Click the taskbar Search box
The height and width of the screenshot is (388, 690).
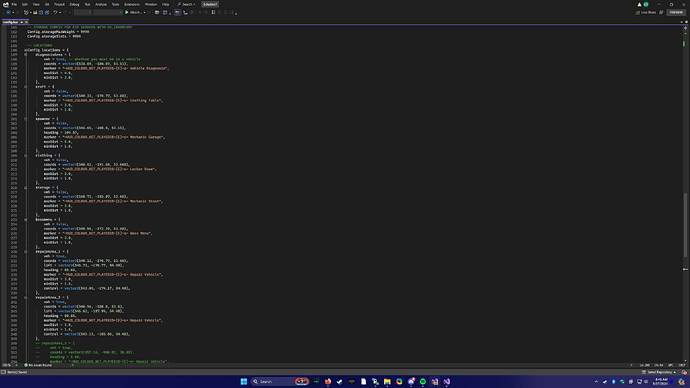[x=280, y=381]
